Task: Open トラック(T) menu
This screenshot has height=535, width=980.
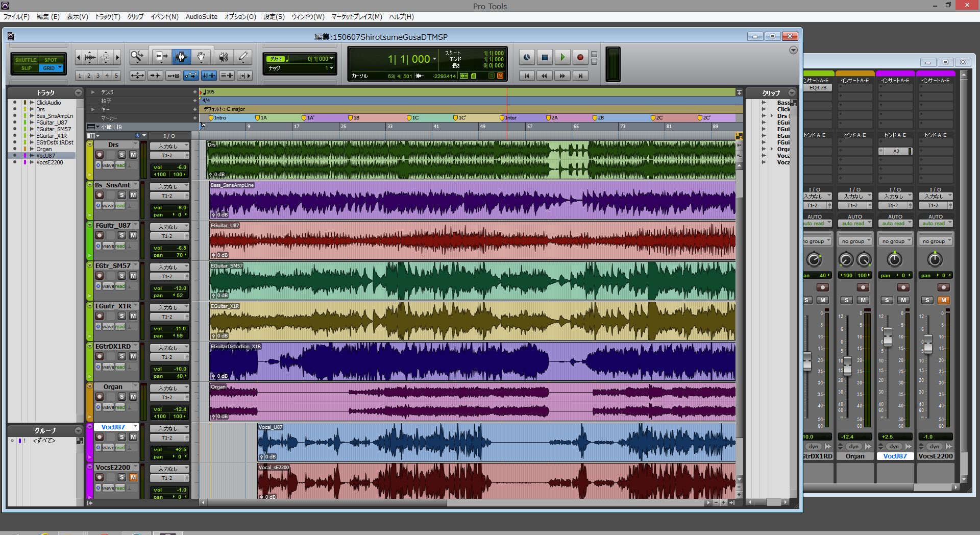Action: click(x=108, y=16)
